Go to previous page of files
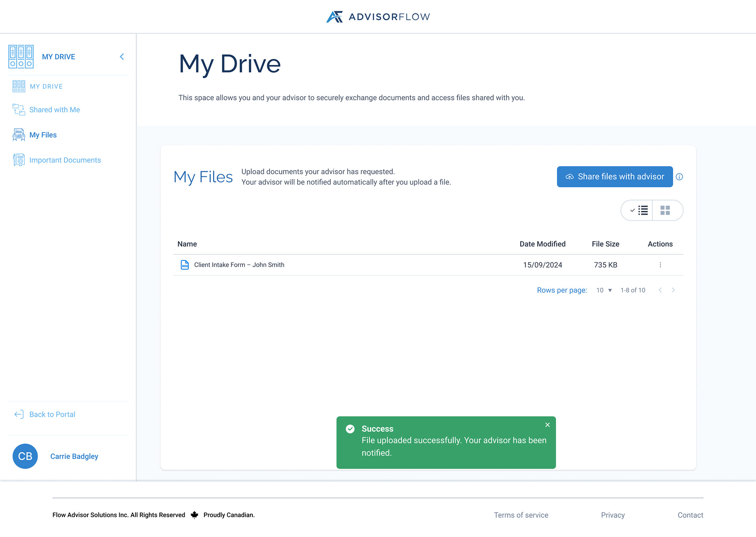The height and width of the screenshot is (537, 756). pyautogui.click(x=660, y=290)
